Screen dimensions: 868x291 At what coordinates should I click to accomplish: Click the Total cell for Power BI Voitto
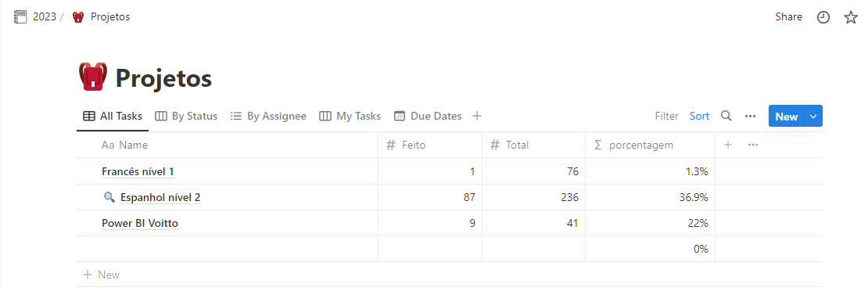[x=533, y=224]
